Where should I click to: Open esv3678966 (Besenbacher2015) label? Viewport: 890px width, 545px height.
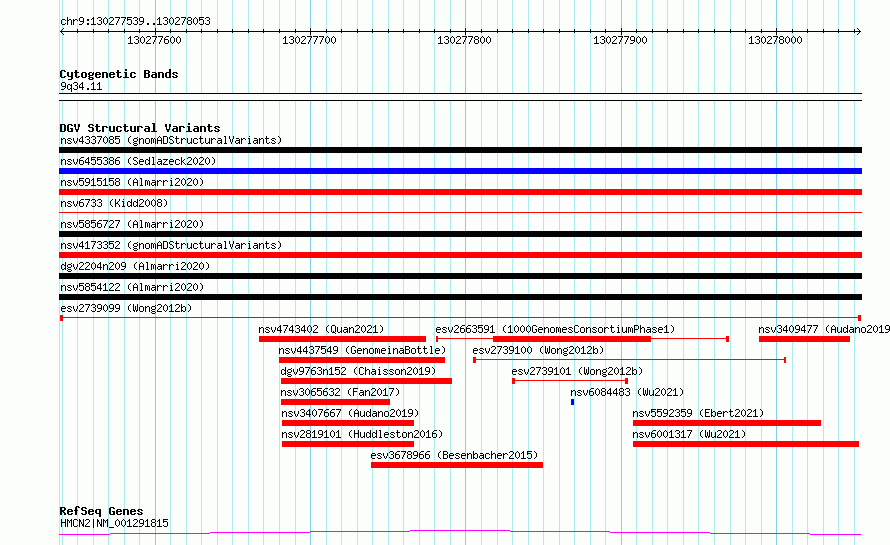(454, 455)
